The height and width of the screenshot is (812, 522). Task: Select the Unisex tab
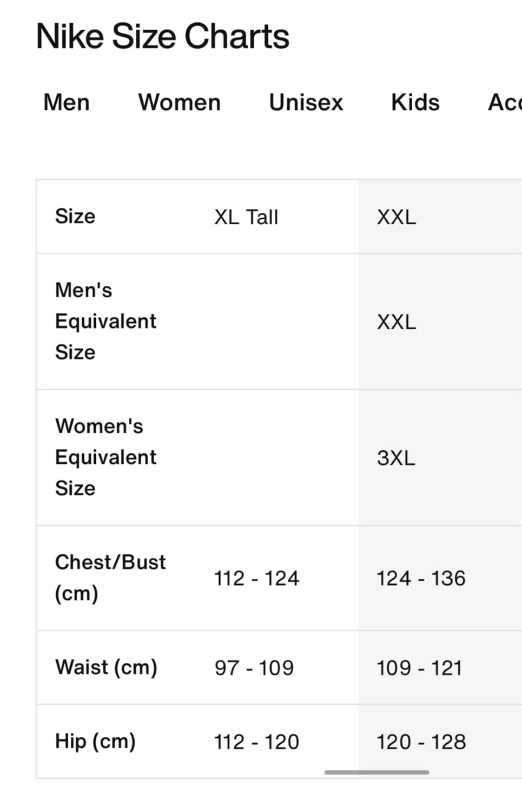click(306, 102)
